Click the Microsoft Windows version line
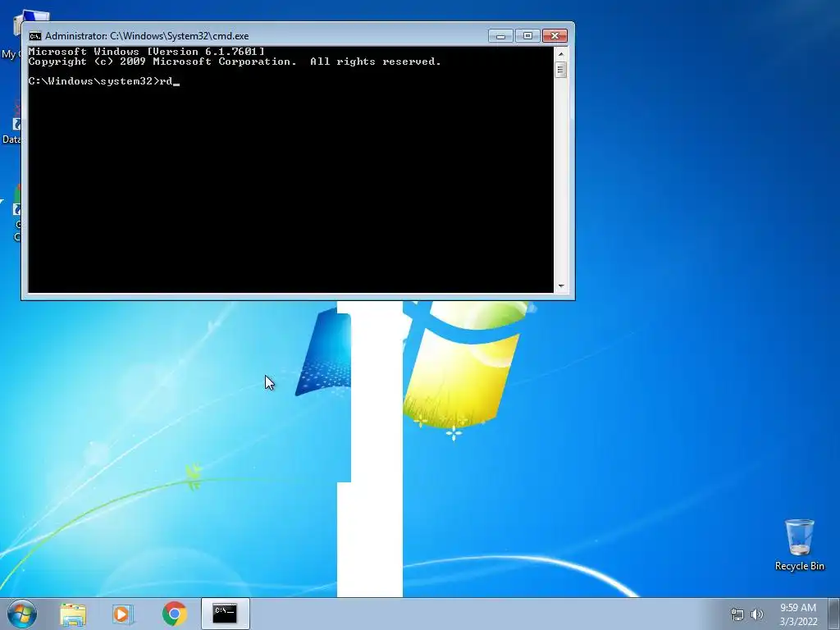The height and width of the screenshot is (630, 840). pos(146,52)
